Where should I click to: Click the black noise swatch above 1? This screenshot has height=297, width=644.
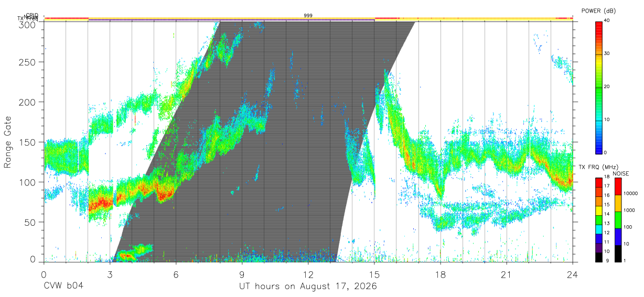[x=617, y=254]
